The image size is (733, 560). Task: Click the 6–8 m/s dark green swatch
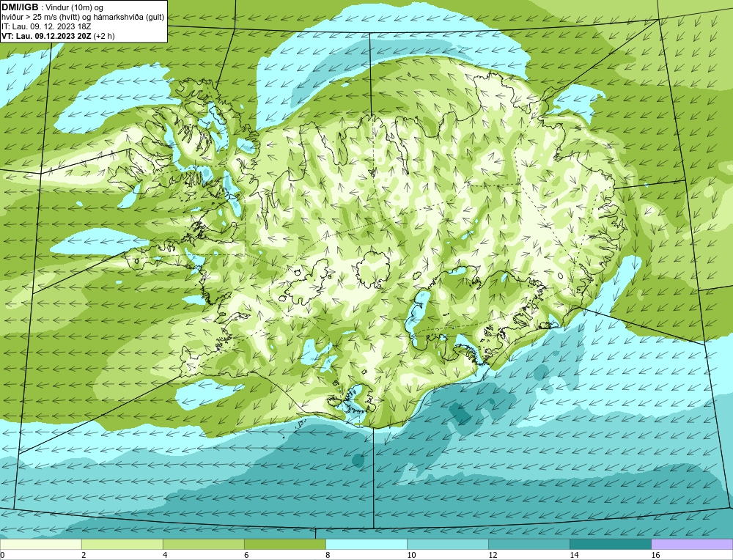point(284,544)
